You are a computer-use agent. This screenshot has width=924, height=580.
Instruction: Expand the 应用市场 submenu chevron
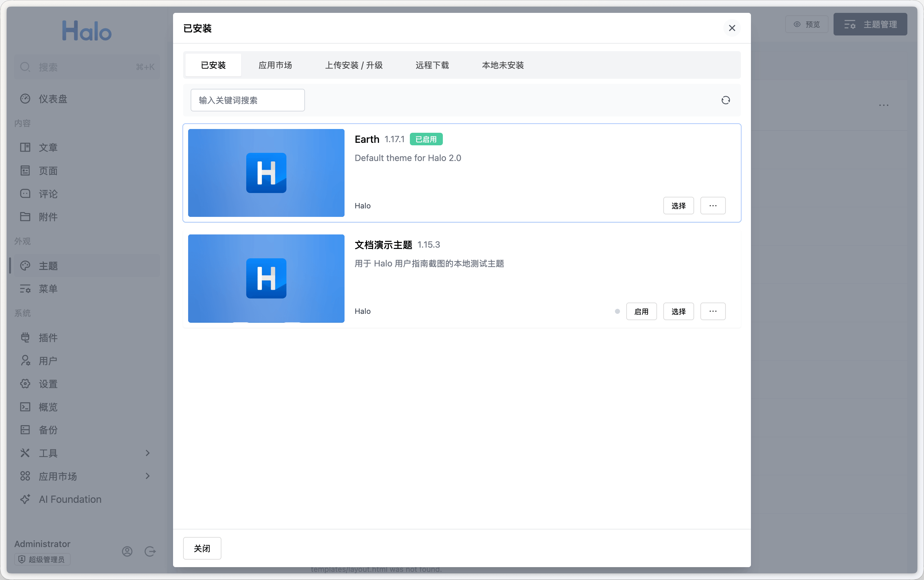click(147, 476)
